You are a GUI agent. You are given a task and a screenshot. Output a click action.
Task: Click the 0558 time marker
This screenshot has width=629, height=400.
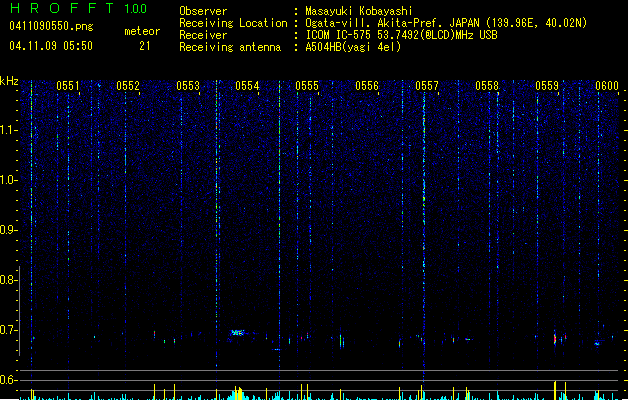[487, 86]
